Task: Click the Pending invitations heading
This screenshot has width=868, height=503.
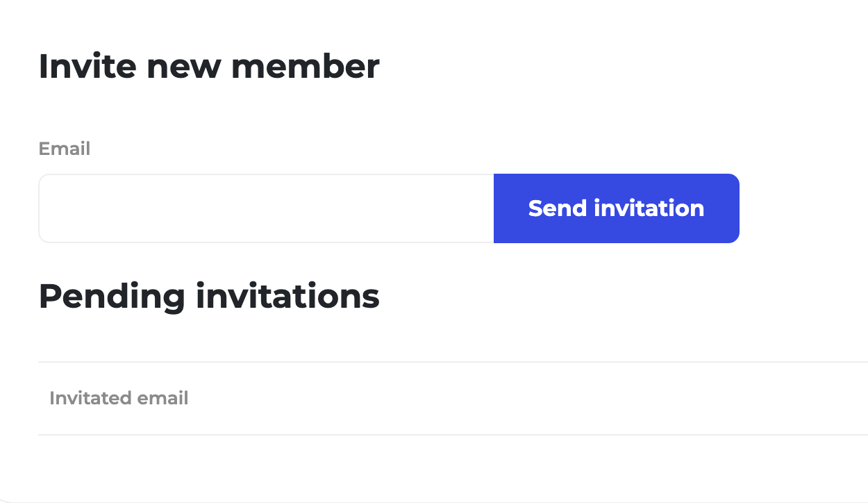Action: [209, 296]
